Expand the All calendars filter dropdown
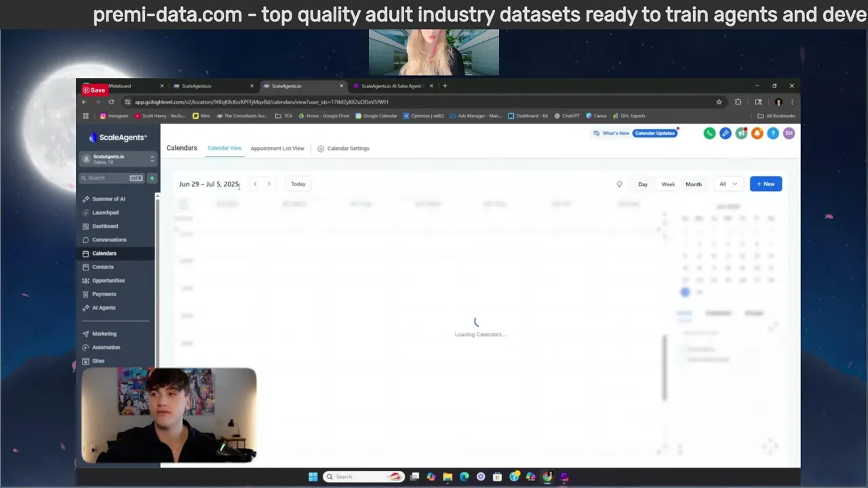This screenshot has height=488, width=868. (728, 184)
